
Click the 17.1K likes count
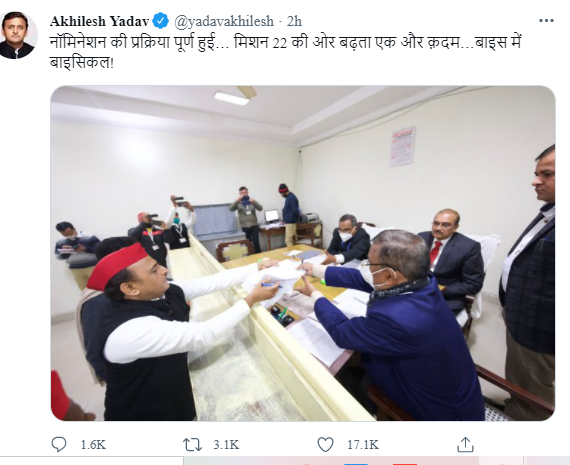point(363,445)
